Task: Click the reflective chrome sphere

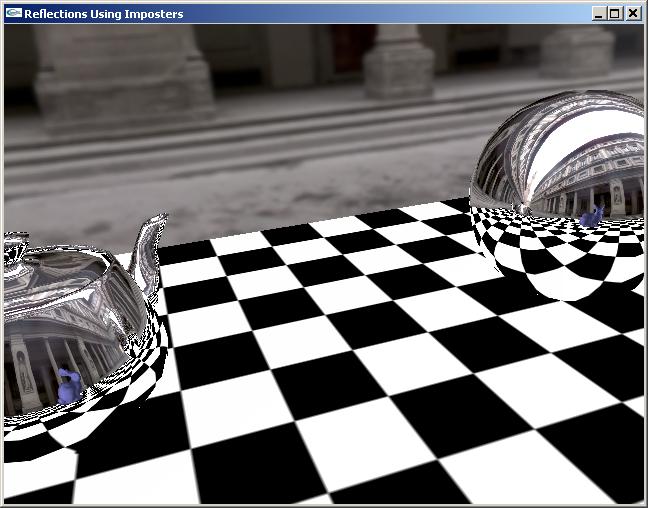Action: (558, 194)
